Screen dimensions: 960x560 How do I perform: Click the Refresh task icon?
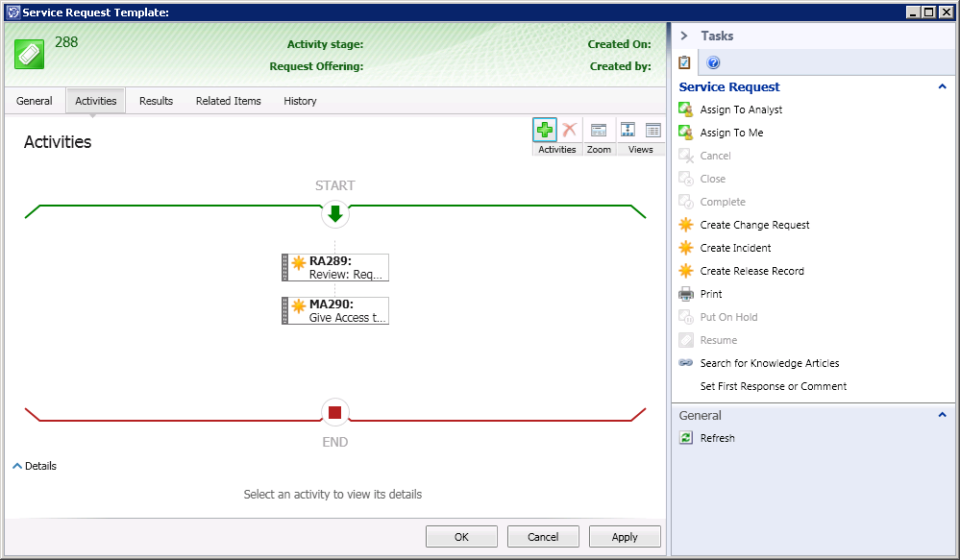(x=686, y=438)
